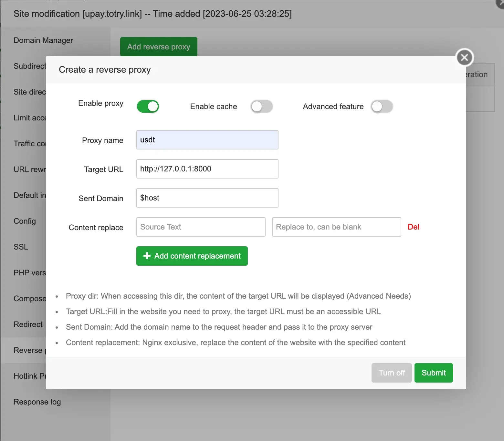The image size is (504, 441).
Task: Click the Target URL input field
Action: click(207, 169)
